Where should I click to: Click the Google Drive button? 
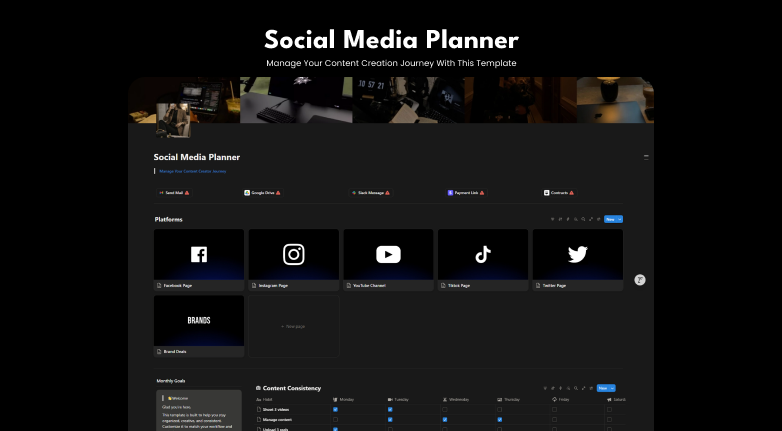coord(262,193)
